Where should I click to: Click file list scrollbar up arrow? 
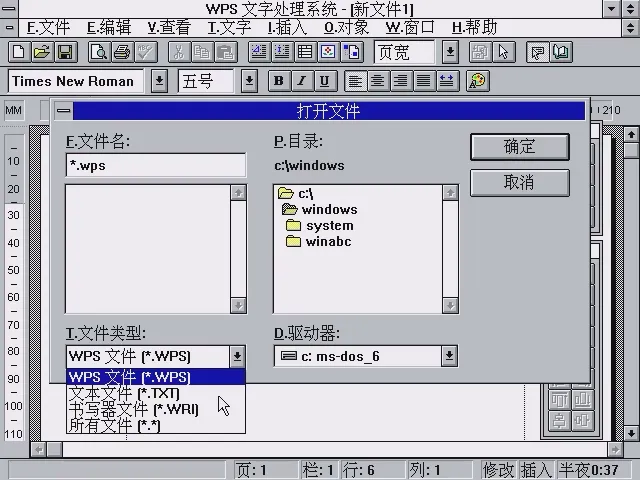238,193
